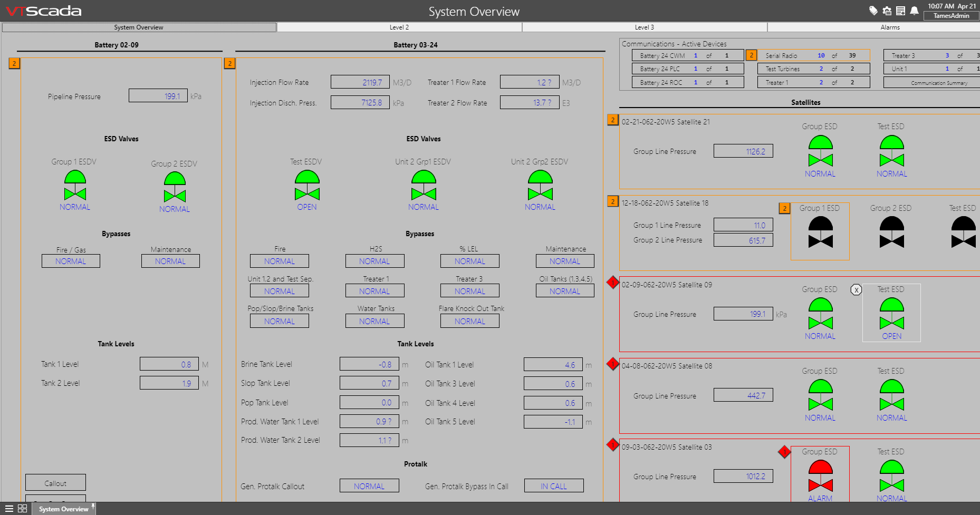Open the alarm bell notifications icon

point(915,11)
